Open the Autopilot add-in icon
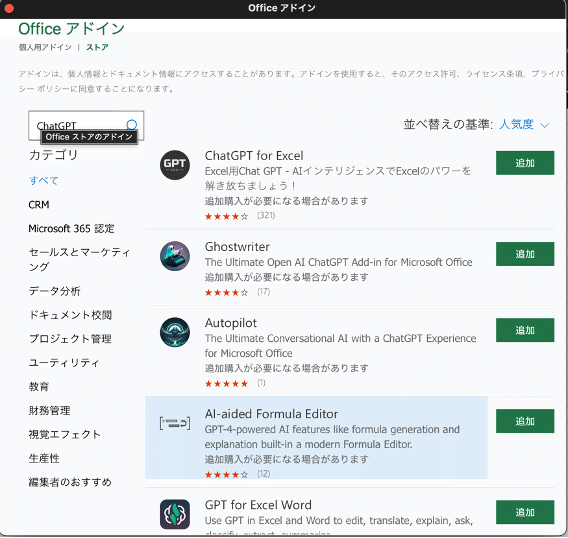568x538 pixels. (x=175, y=332)
